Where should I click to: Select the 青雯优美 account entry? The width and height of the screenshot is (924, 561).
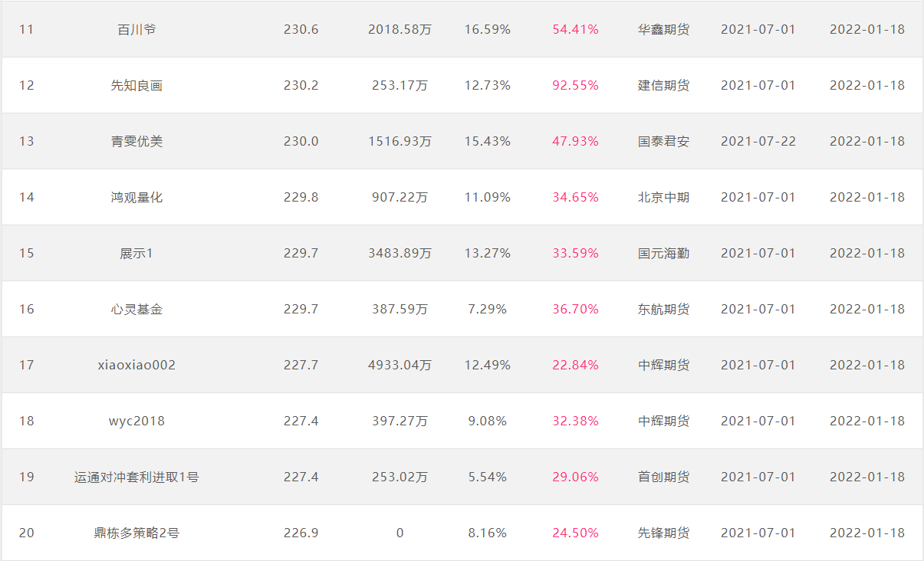(136, 142)
